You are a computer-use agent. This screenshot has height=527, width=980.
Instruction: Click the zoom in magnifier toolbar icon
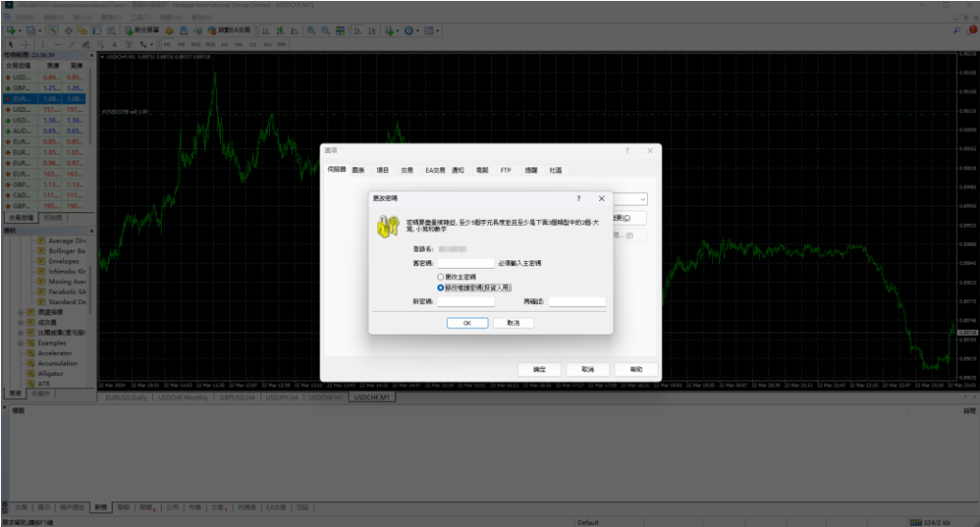(x=310, y=30)
